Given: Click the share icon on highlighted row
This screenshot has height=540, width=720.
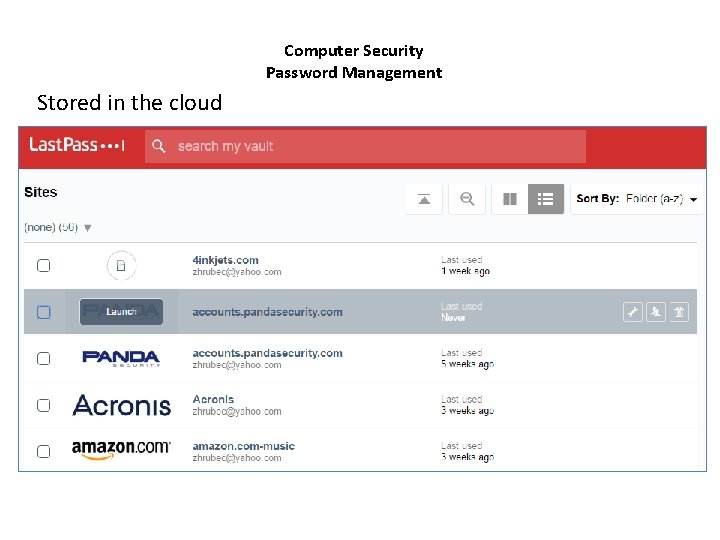Looking at the screenshot, I should (656, 312).
